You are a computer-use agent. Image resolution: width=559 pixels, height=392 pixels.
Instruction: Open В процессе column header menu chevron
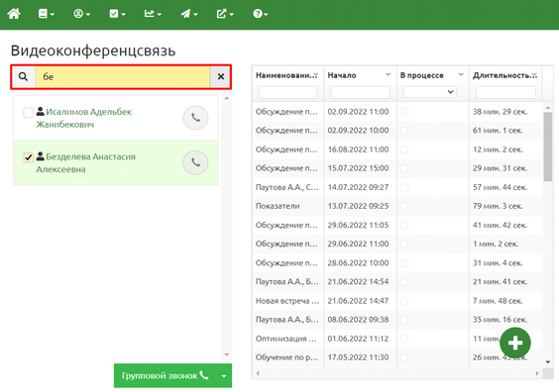pos(461,75)
